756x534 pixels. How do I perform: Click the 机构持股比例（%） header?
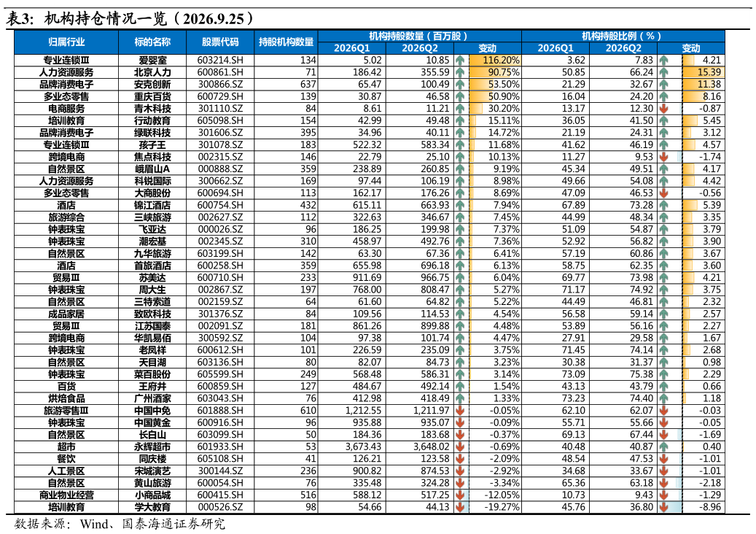[x=623, y=36]
